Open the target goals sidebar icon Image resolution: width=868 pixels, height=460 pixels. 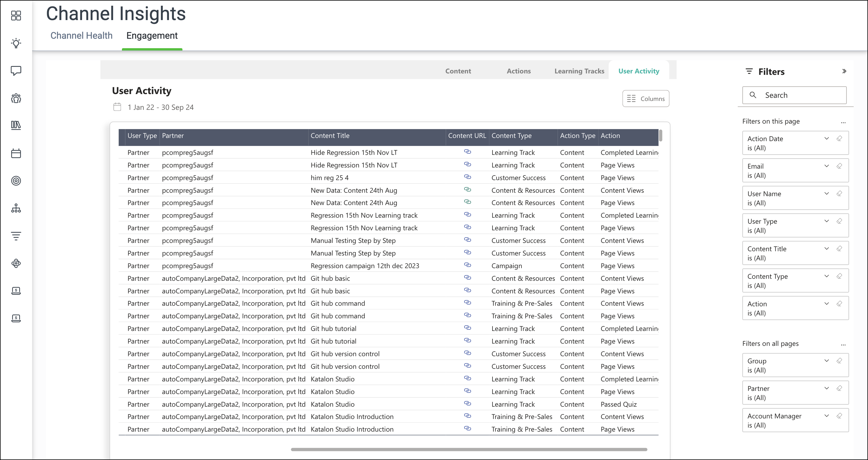point(16,181)
